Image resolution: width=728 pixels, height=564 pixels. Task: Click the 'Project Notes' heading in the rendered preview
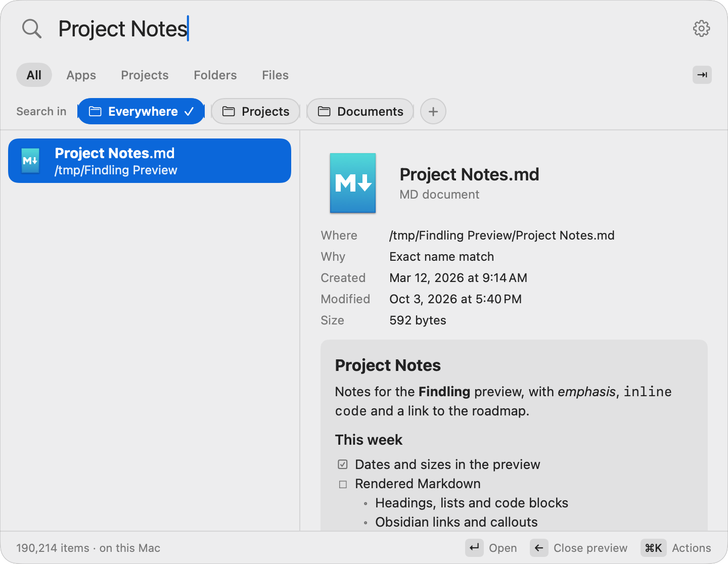coord(388,365)
